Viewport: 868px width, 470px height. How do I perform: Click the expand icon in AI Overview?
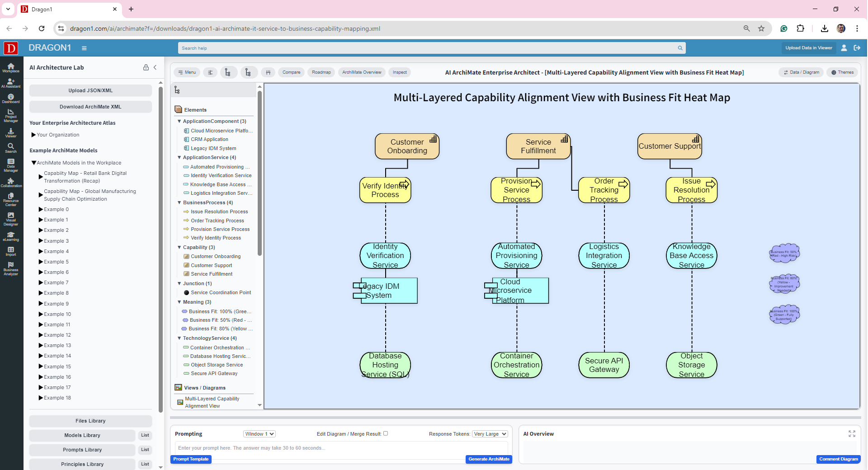tap(852, 434)
